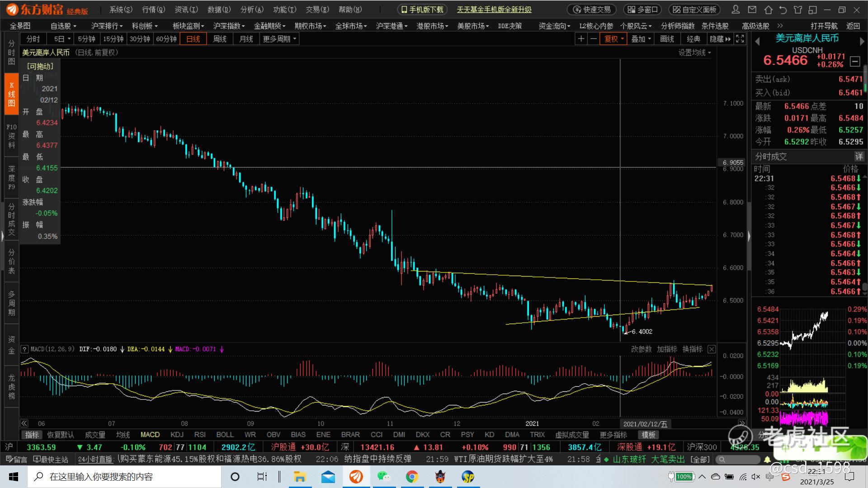
Task: Open 叠加 overlay dropdown
Action: 641,39
